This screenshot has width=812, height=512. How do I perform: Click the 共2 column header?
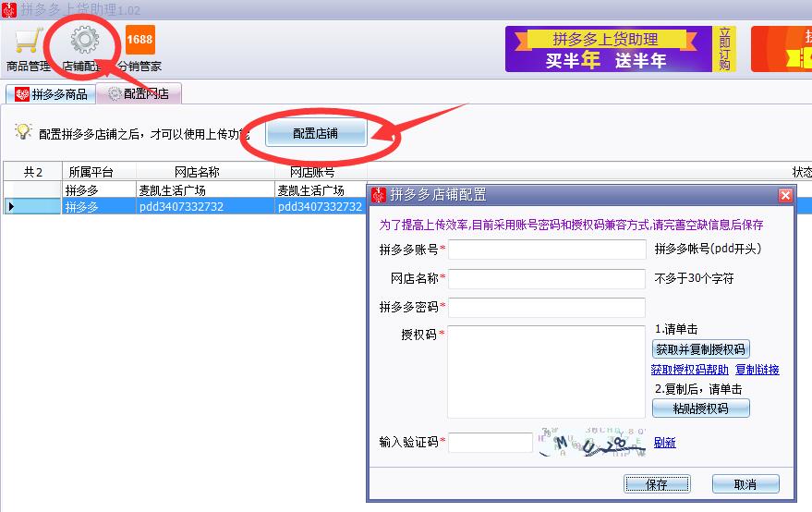click(x=33, y=172)
